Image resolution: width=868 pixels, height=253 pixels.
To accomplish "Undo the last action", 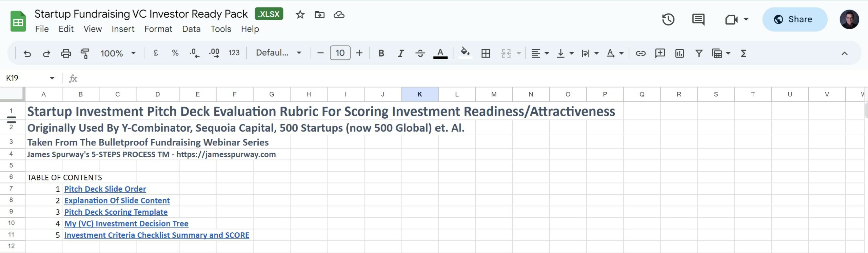I will (27, 53).
